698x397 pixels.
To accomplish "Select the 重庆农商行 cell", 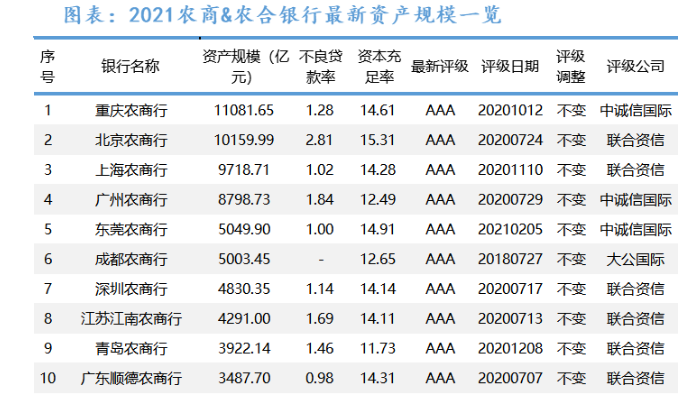I will point(131,110).
